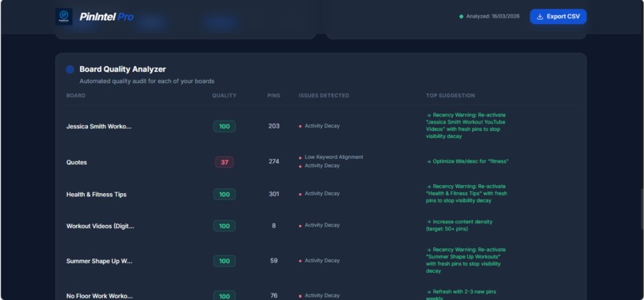The height and width of the screenshot is (300, 644).
Task: Click the Optimize title/desc for "fitness" suggestion
Action: tap(467, 161)
